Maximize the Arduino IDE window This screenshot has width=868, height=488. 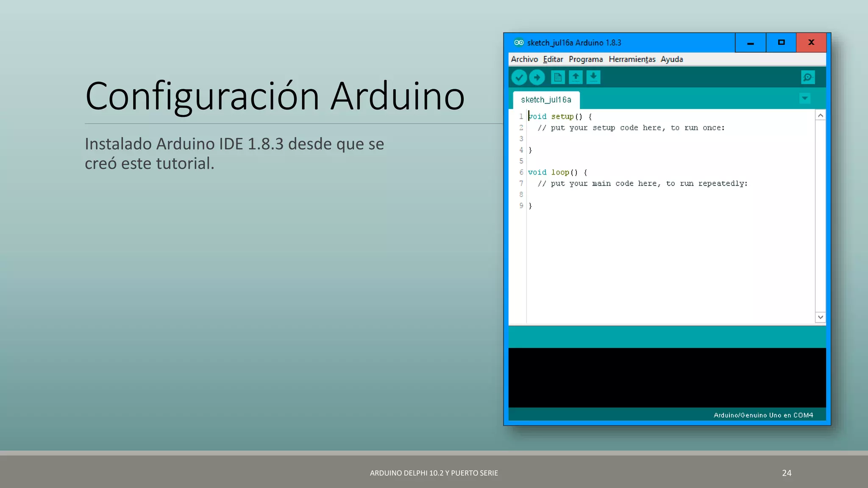click(x=781, y=42)
